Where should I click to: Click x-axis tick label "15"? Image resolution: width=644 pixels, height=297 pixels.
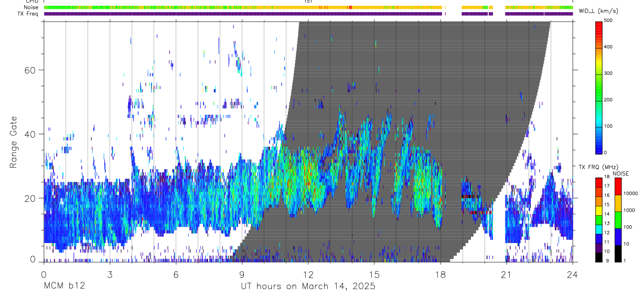point(374,274)
